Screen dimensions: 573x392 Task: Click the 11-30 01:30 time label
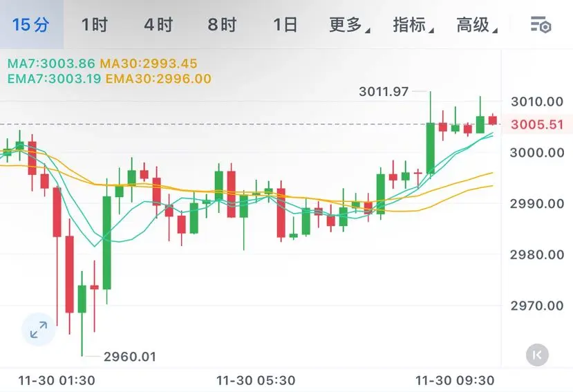(x=57, y=381)
